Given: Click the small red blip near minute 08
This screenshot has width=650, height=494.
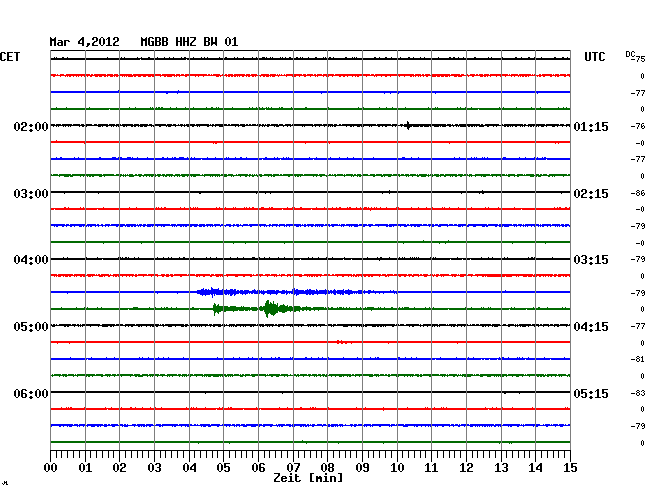Looking at the screenshot, I should 342,342.
